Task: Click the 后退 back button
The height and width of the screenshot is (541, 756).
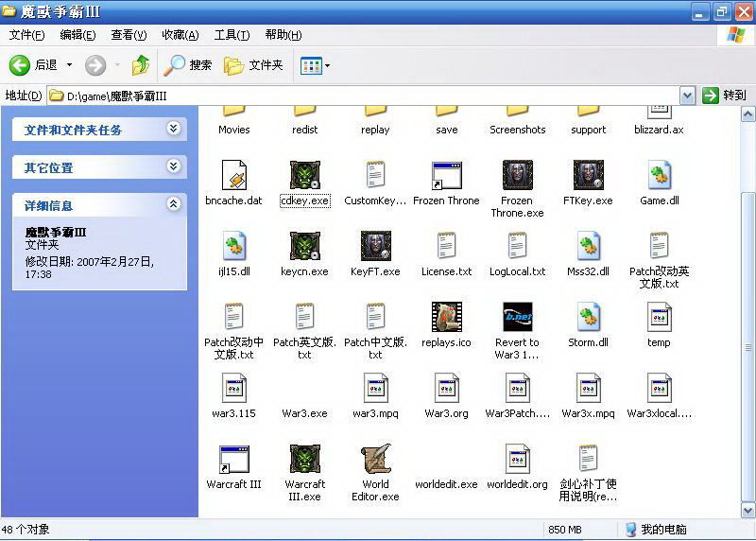Action: click(34, 65)
